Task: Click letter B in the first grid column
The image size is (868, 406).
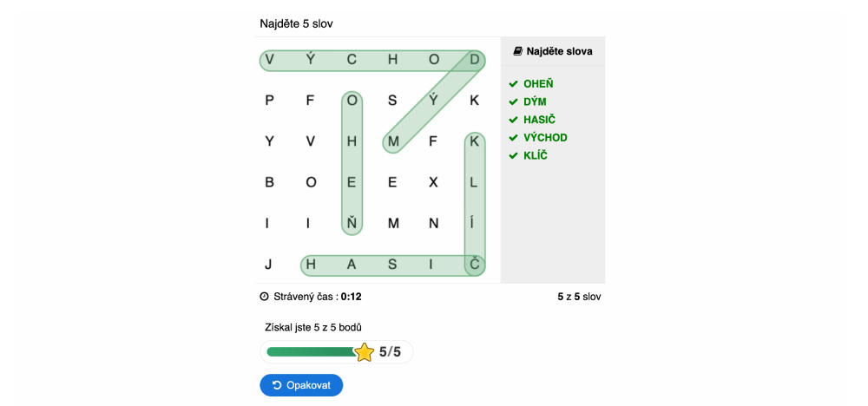Action: (x=270, y=183)
